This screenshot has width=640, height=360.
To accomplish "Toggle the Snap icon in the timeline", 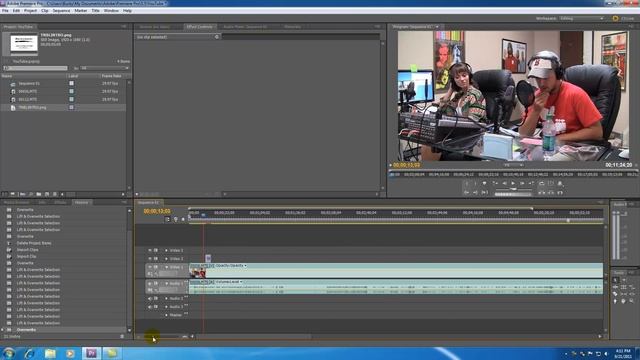I will [x=167, y=220].
